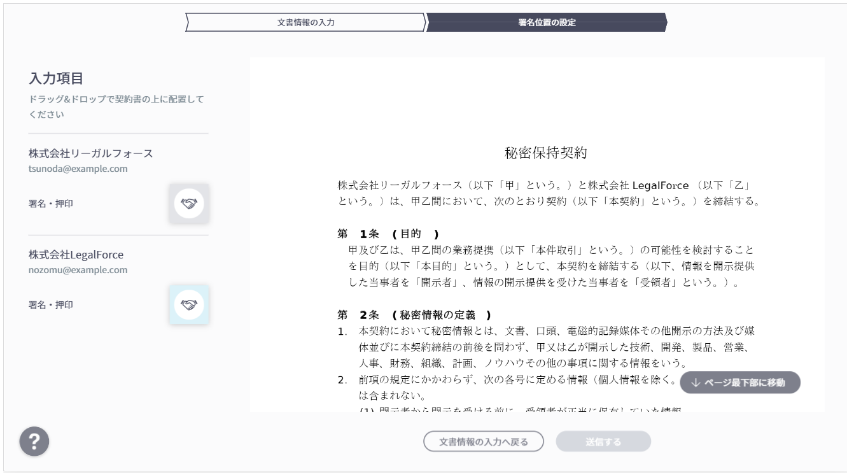
Task: Go to the 文書情報の入力 step
Action: click(x=305, y=22)
